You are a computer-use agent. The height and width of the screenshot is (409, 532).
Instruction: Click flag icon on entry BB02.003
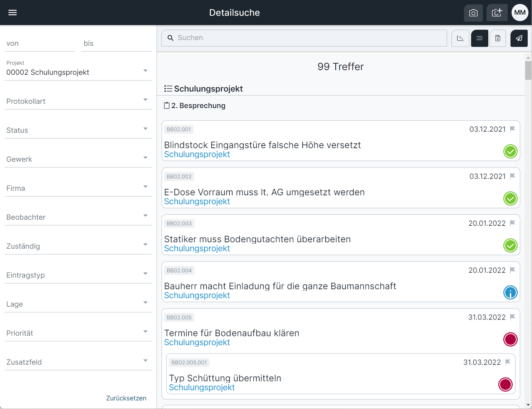(x=513, y=223)
